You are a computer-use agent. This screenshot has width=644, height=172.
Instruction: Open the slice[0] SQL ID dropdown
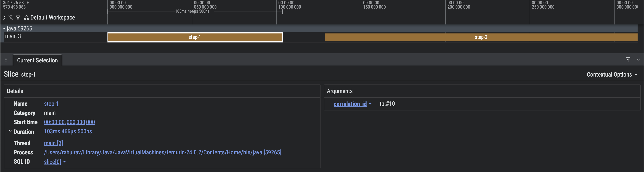(64, 162)
